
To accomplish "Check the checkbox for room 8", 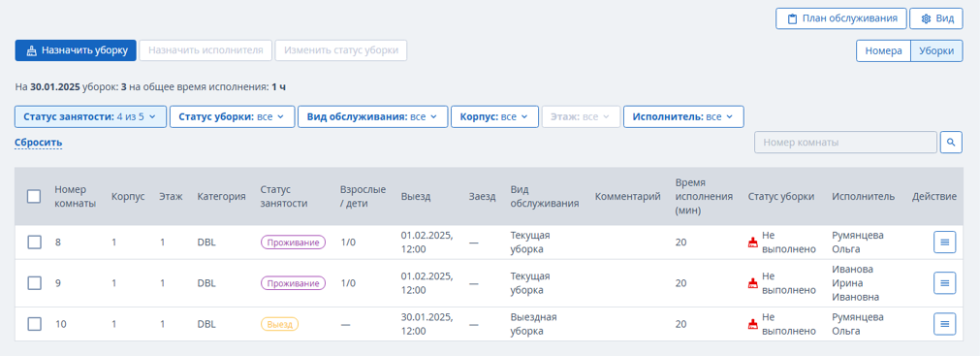I will [34, 243].
